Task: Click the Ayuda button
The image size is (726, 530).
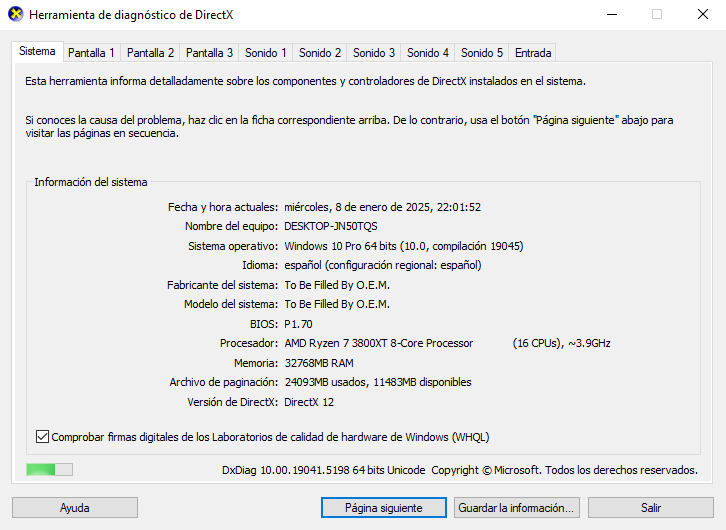Action: click(75, 508)
